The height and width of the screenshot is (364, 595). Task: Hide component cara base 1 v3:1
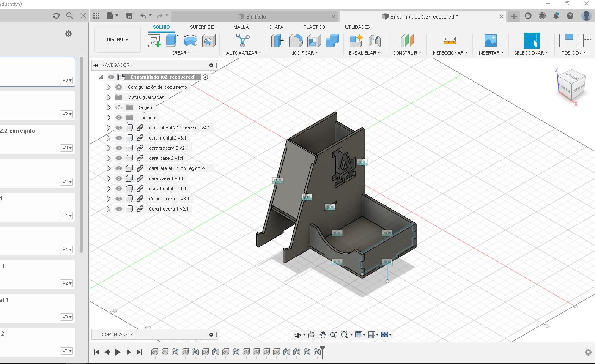(x=119, y=178)
